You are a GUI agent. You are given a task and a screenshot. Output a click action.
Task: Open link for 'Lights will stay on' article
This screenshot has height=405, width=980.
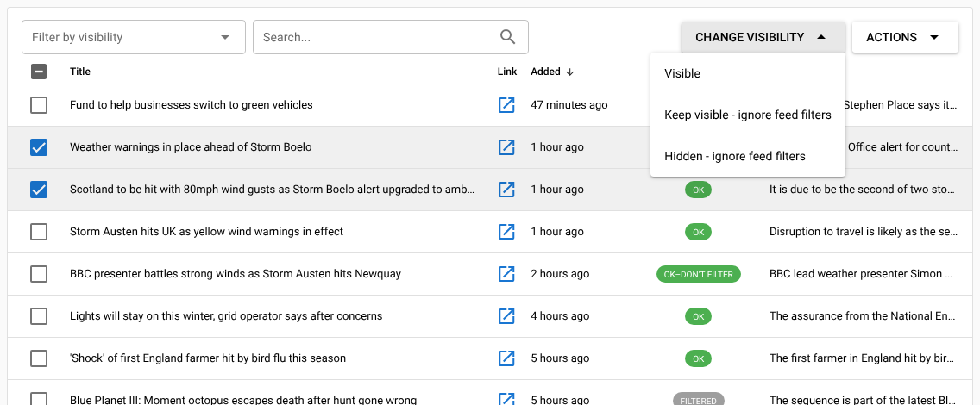pyautogui.click(x=506, y=316)
